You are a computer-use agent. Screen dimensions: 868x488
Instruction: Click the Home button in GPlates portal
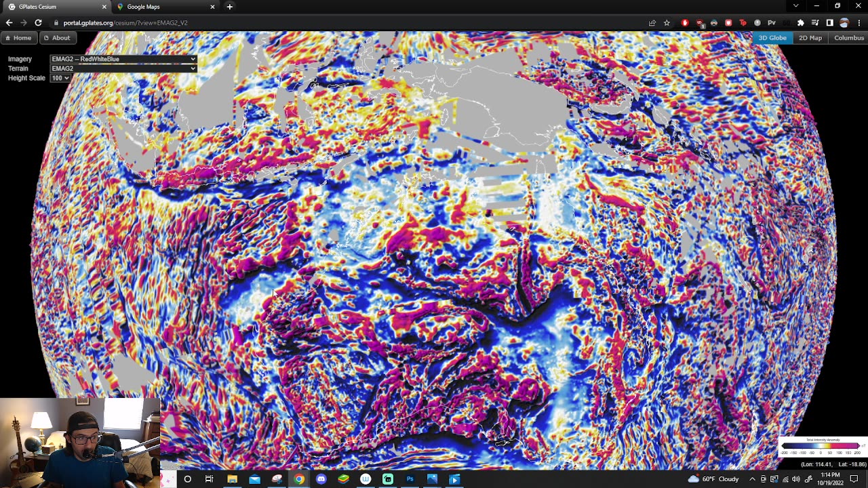pos(18,38)
